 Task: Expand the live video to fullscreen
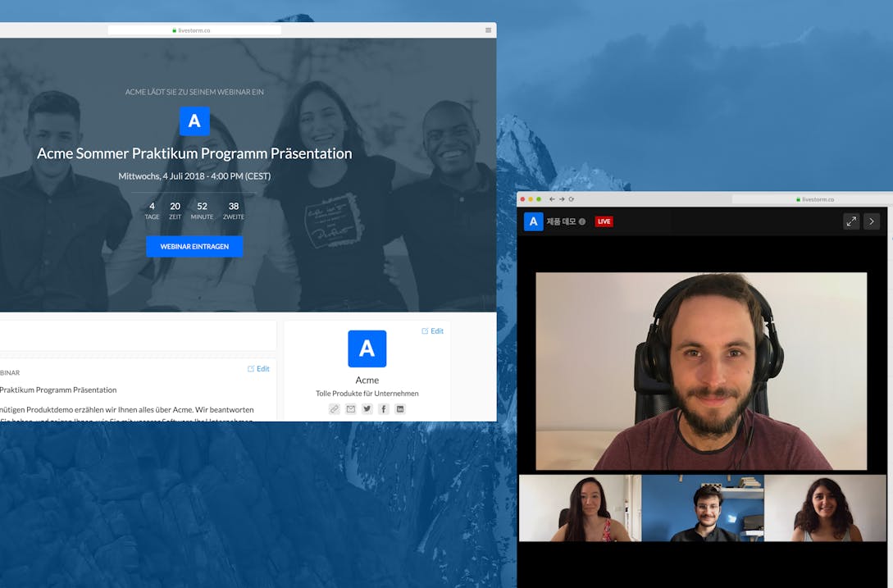(851, 221)
